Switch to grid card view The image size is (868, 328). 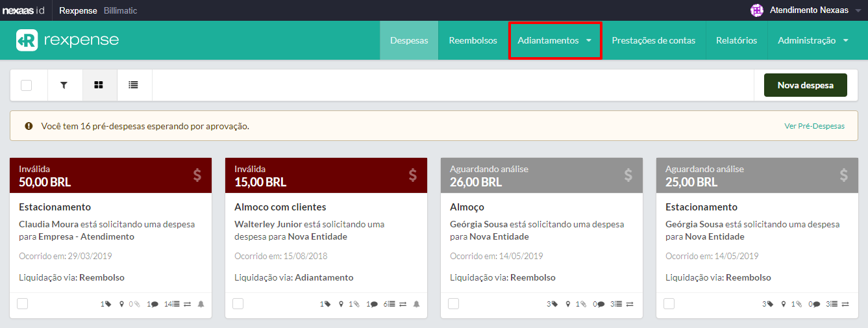[99, 85]
